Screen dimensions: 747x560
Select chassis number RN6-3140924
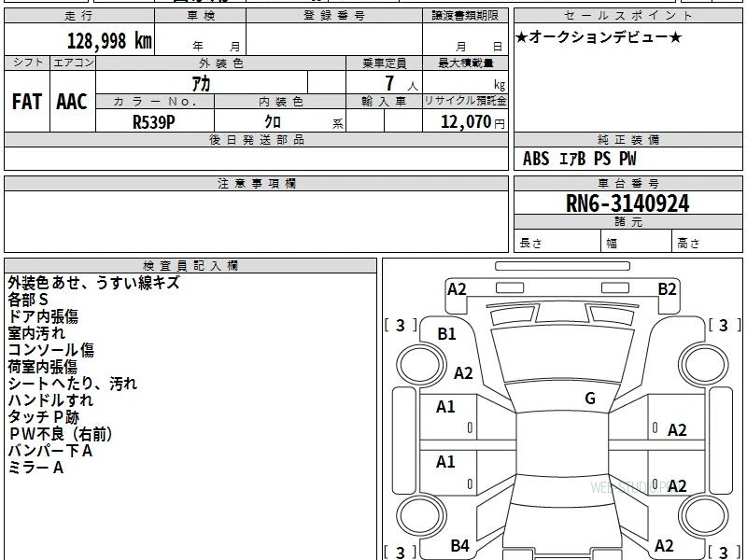(x=627, y=203)
